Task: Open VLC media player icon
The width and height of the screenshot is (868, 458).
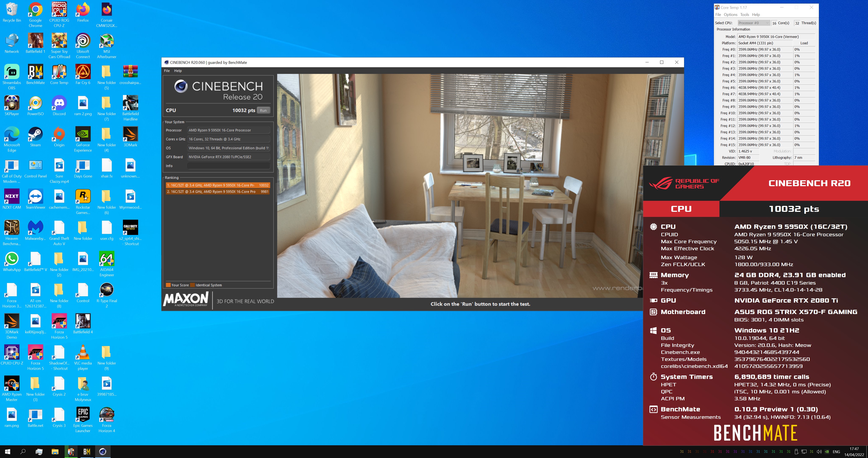Action: click(x=83, y=357)
